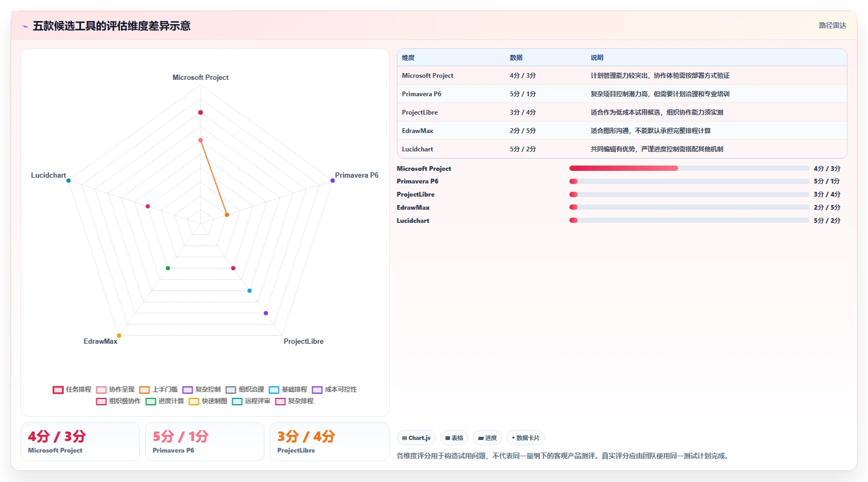868x482 pixels.
Task: Click the EdrawMax radar axis label
Action: pyautogui.click(x=100, y=341)
